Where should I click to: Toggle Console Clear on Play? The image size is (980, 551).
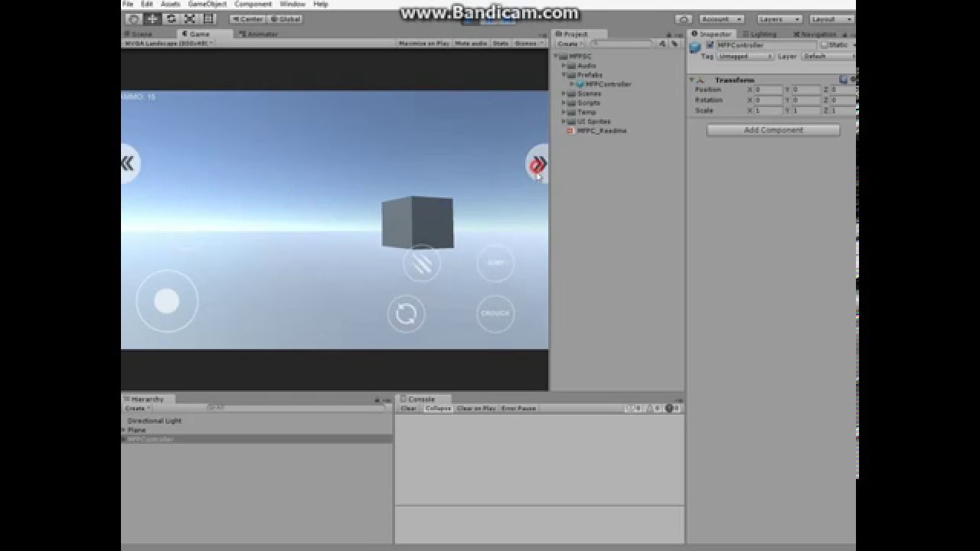(476, 409)
